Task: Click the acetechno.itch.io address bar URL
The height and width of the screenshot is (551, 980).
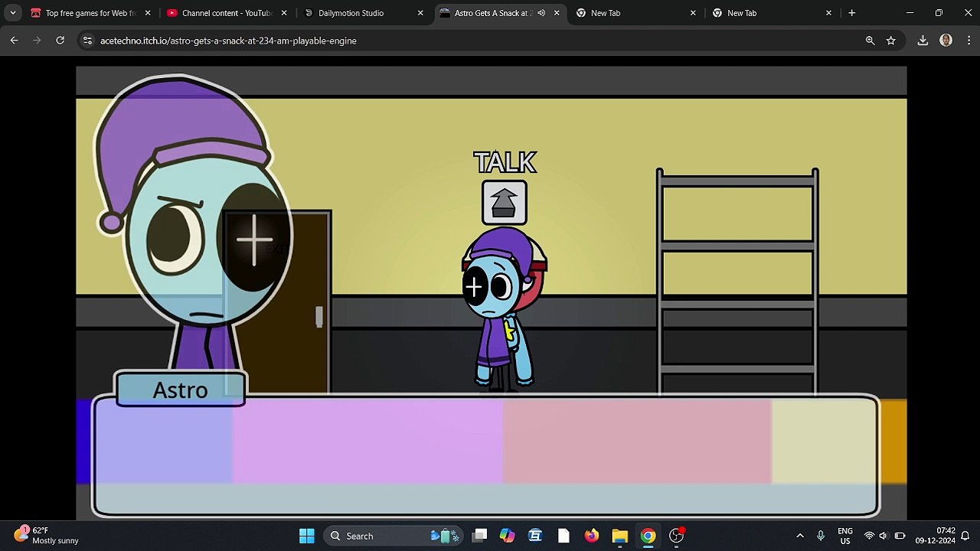Action: (228, 41)
